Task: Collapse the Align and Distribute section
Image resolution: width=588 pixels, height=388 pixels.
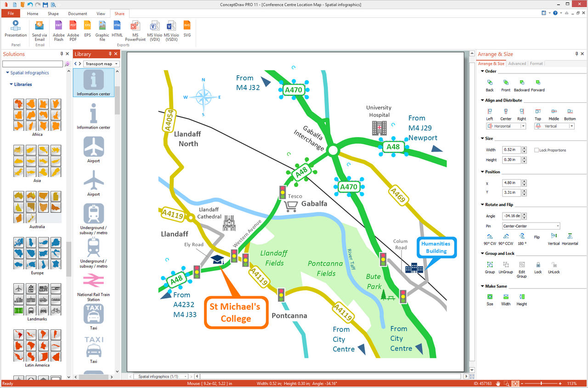Action: 482,100
